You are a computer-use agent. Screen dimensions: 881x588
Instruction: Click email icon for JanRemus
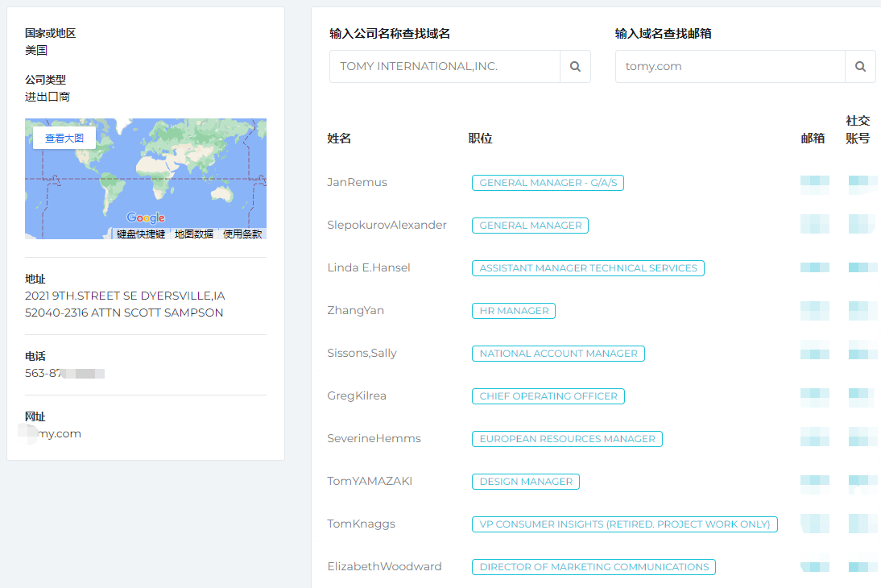click(814, 183)
